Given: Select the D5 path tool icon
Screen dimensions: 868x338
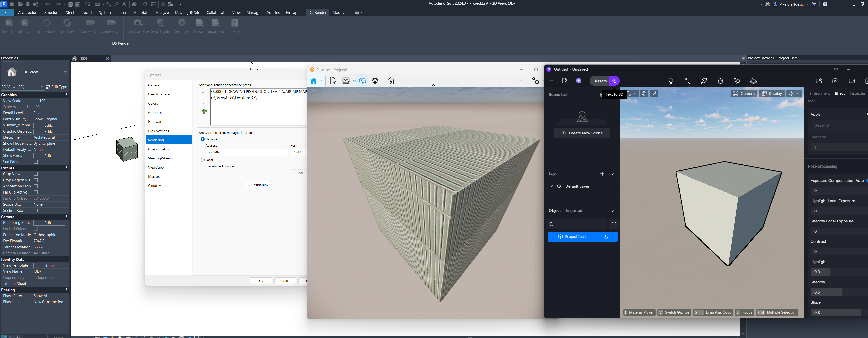Looking at the screenshot, I should (687, 81).
